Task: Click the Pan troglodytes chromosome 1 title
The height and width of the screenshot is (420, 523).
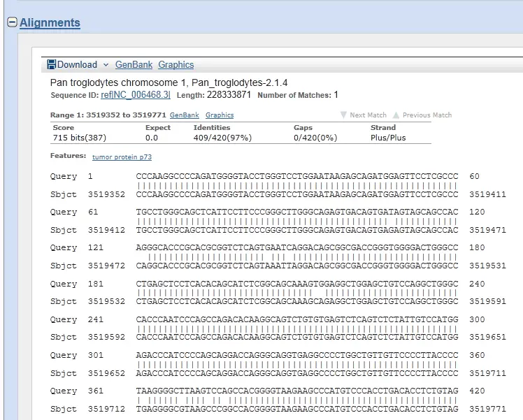Action: tap(169, 82)
